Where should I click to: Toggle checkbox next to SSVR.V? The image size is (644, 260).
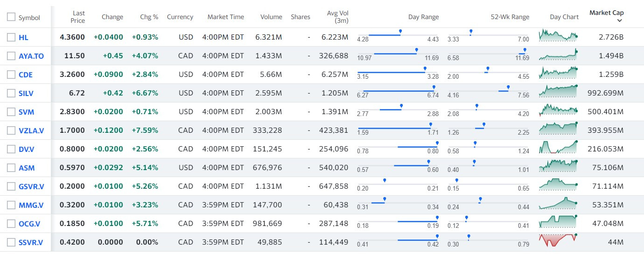pos(11,242)
